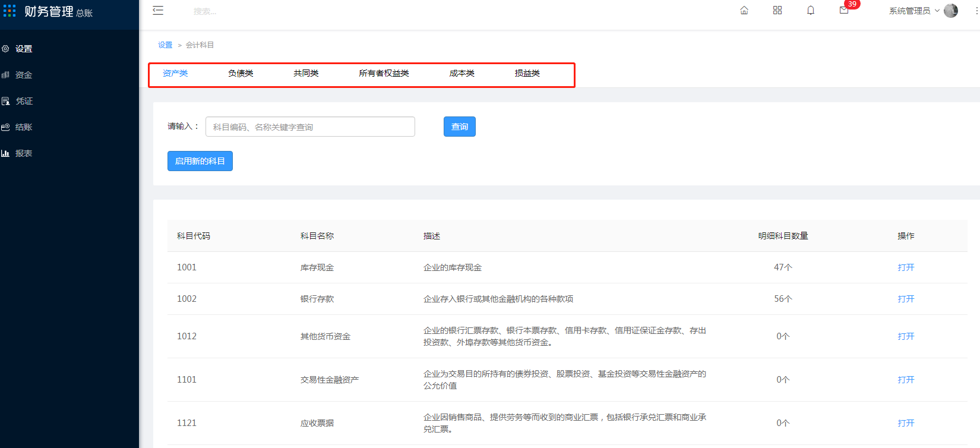Click the icon beside 结账 in the sidebar
Viewport: 980px width, 448px height.
[5, 127]
